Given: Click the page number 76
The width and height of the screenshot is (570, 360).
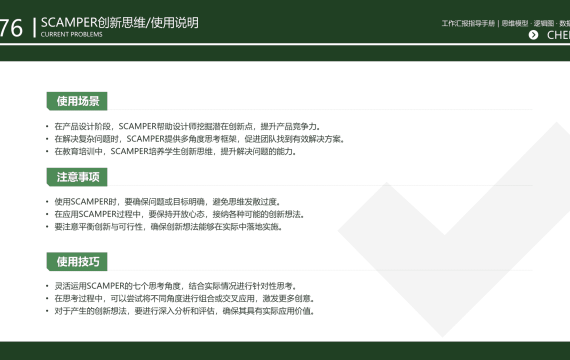Looking at the screenshot, I should (11, 28).
